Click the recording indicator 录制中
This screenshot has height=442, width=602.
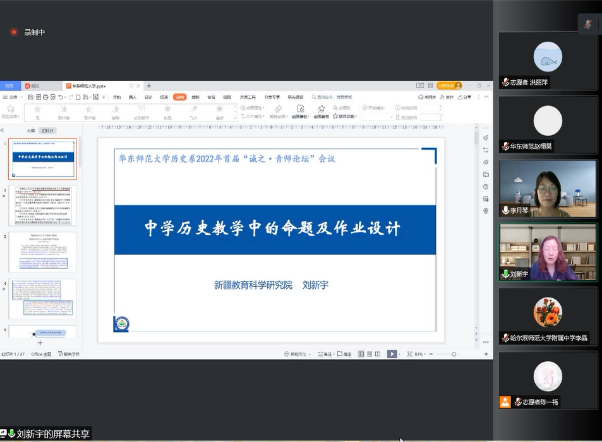28,32
